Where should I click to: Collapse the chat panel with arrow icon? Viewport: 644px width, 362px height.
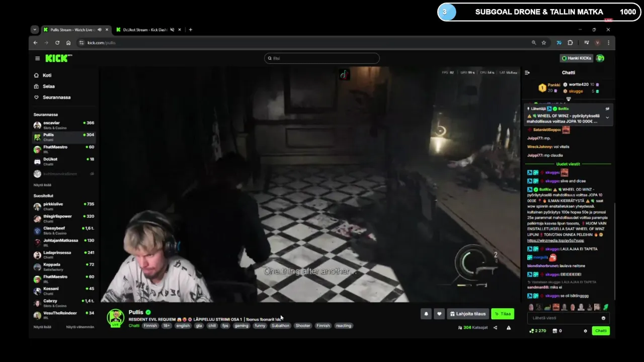[527, 72]
